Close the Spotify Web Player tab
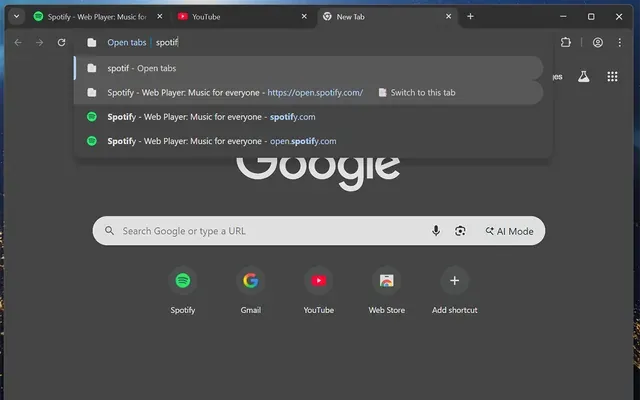The height and width of the screenshot is (400, 640). [160, 17]
